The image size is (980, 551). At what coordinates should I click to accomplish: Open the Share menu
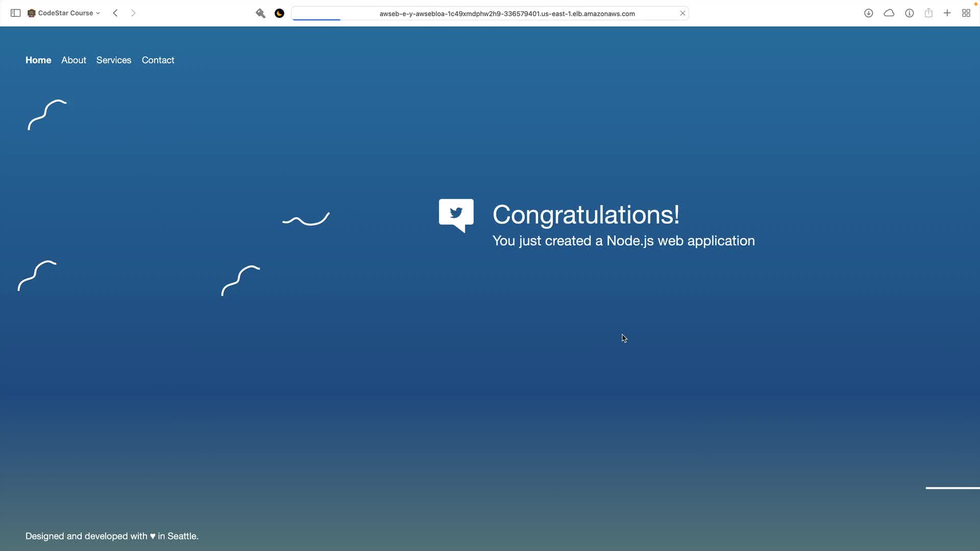point(928,13)
